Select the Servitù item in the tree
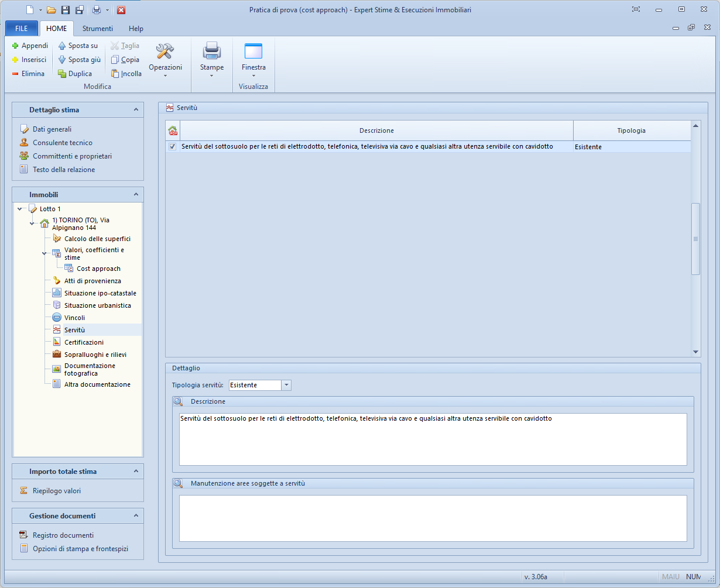This screenshot has width=720, height=588. tap(74, 330)
